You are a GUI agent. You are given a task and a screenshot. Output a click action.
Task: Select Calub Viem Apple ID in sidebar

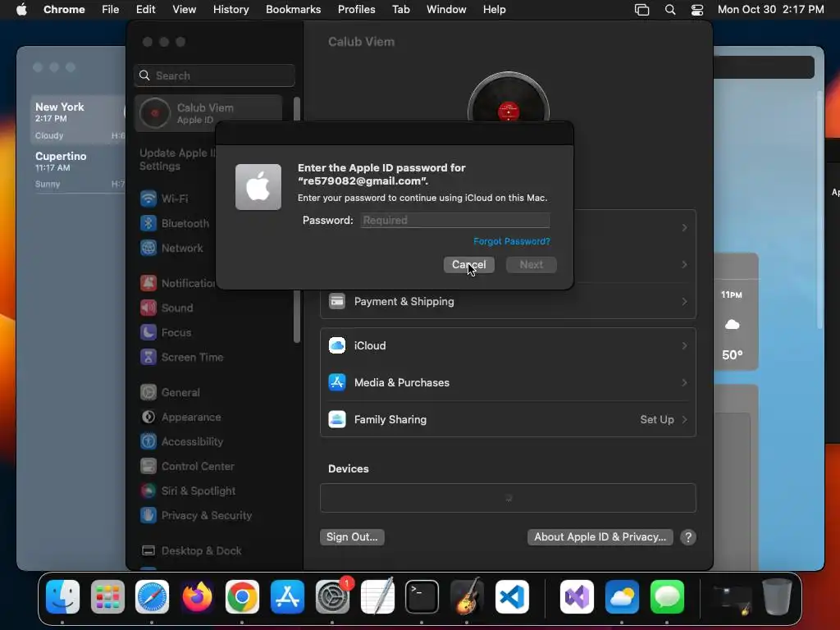[208, 113]
